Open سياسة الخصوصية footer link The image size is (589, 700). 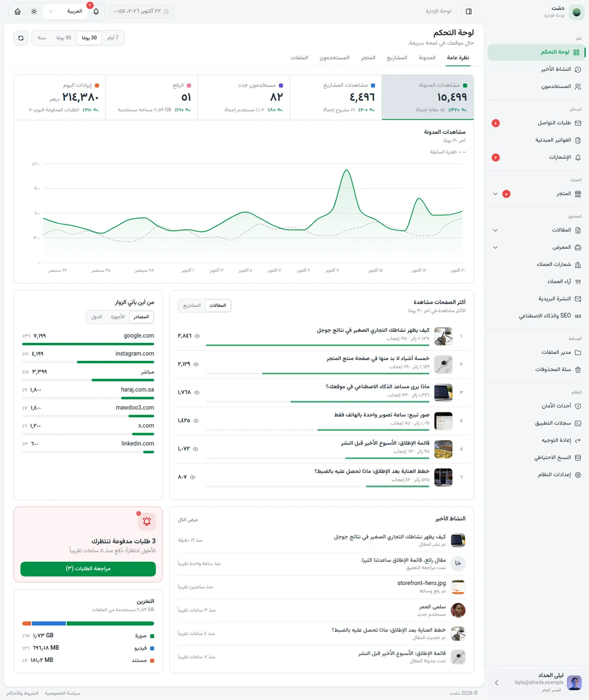(63, 693)
